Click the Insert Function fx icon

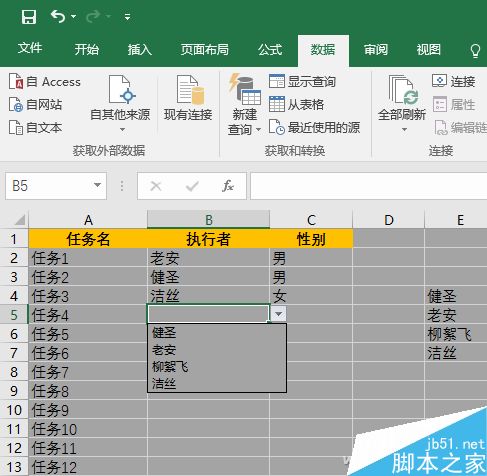[x=228, y=186]
